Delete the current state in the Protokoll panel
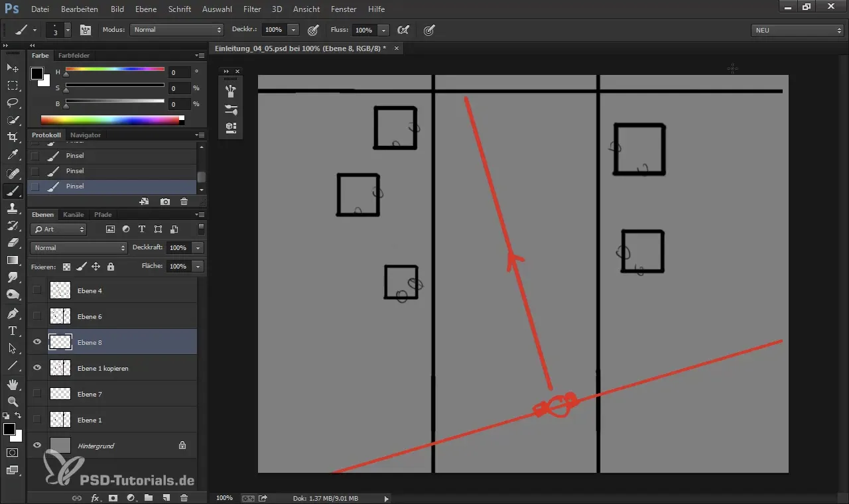 pos(184,201)
